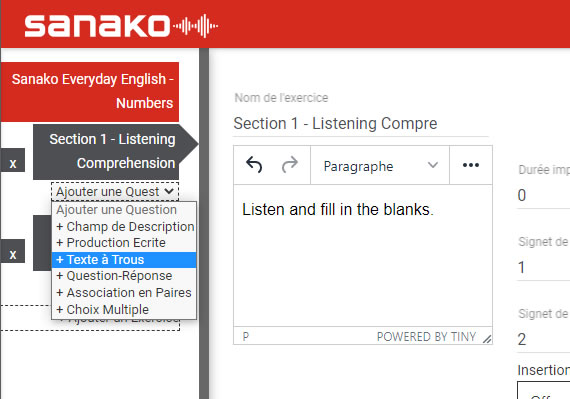Click the POWERED BY TINY link
Screen dimensions: 570x399
click(x=426, y=337)
